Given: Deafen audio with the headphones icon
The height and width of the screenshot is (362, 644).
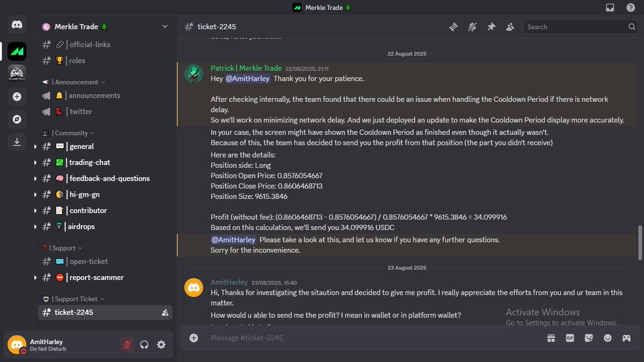Looking at the screenshot, I should 144,345.
